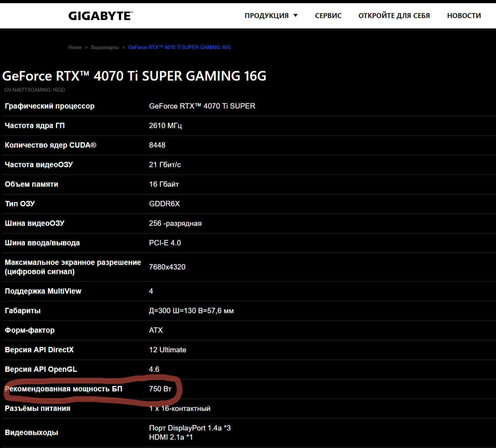The height and width of the screenshot is (448, 496).
Task: Click the 7680x4320 resolution value
Action: [x=167, y=267]
